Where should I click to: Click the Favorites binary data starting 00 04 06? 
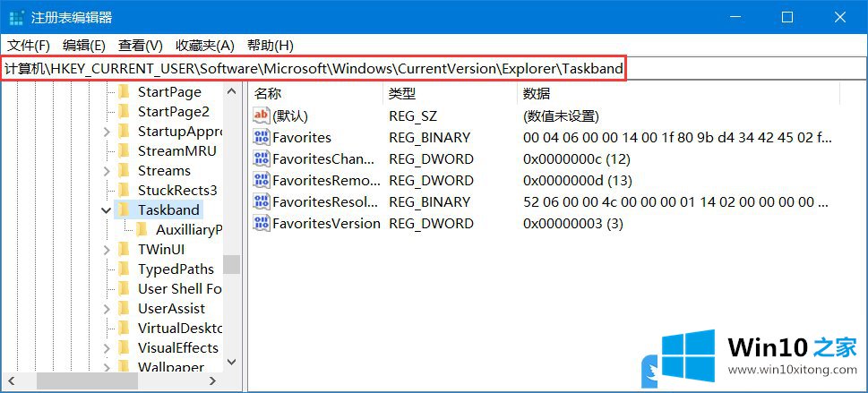677,137
